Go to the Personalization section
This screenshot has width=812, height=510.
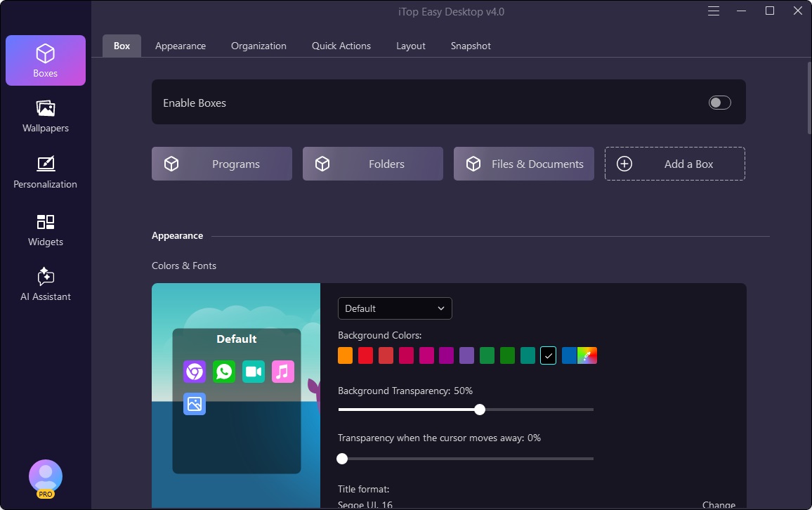[46, 172]
